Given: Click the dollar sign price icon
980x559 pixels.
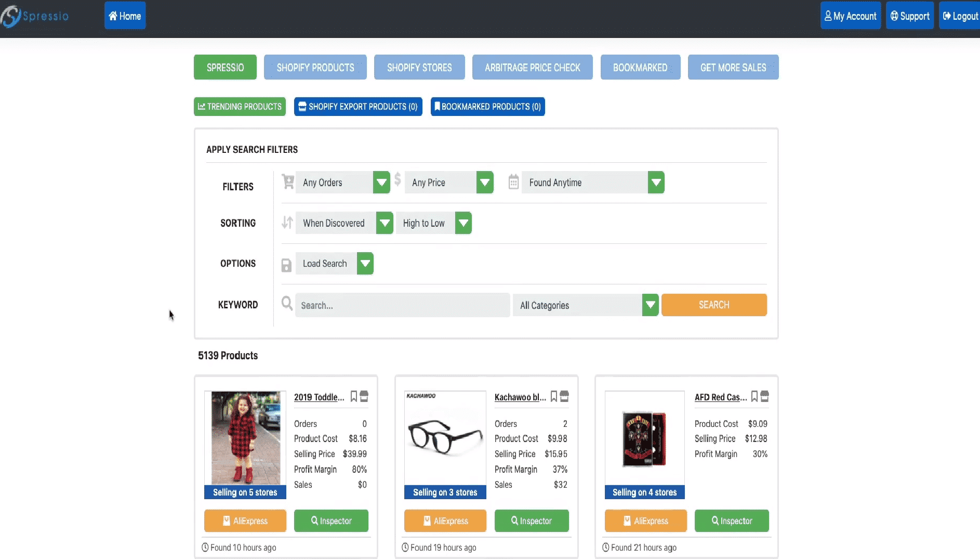Looking at the screenshot, I should (398, 179).
